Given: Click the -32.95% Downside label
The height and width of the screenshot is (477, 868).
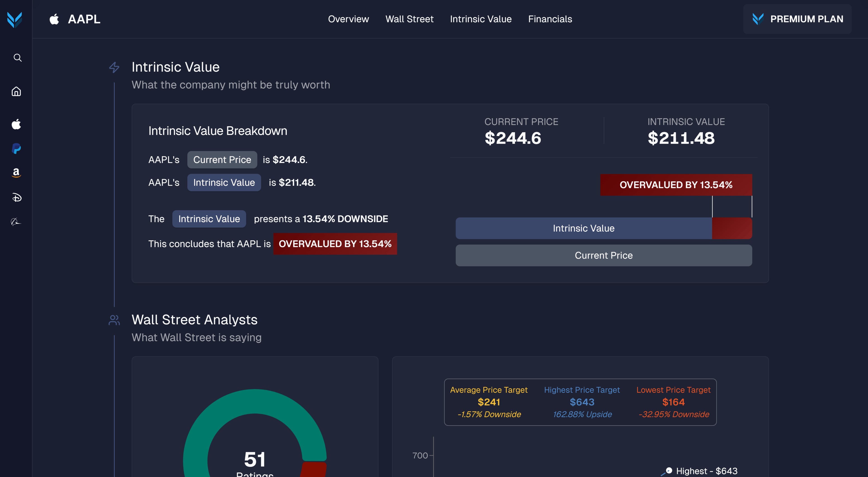Looking at the screenshot, I should click(674, 414).
